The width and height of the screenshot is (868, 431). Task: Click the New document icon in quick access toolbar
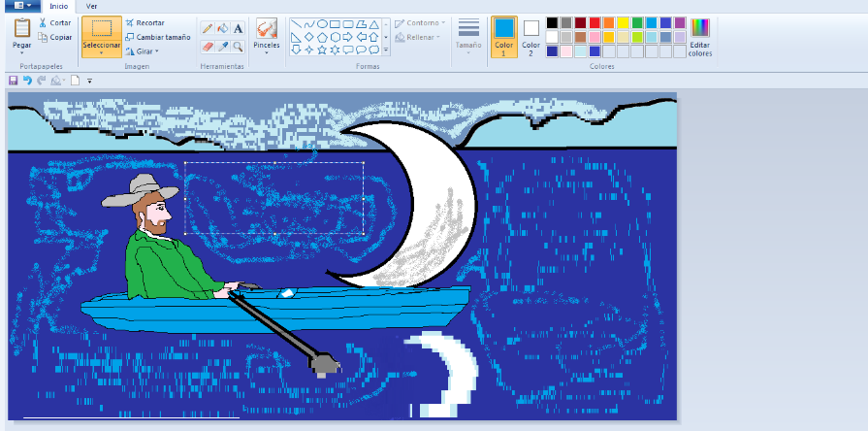75,81
